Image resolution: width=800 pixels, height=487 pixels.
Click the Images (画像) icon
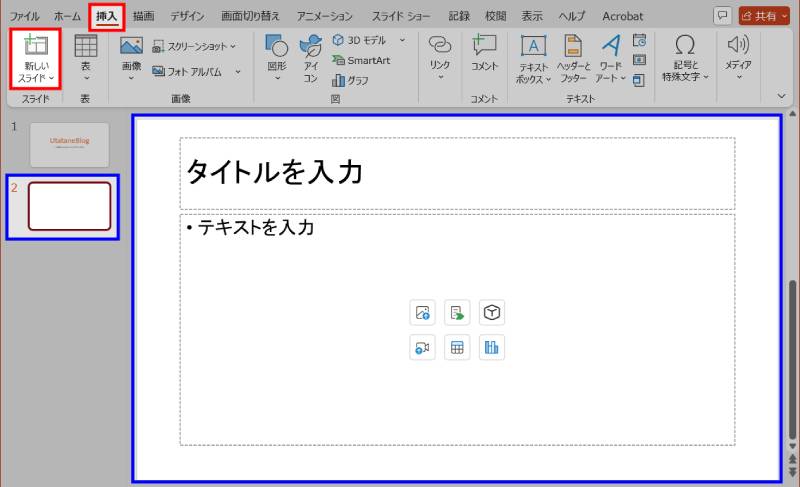point(131,46)
